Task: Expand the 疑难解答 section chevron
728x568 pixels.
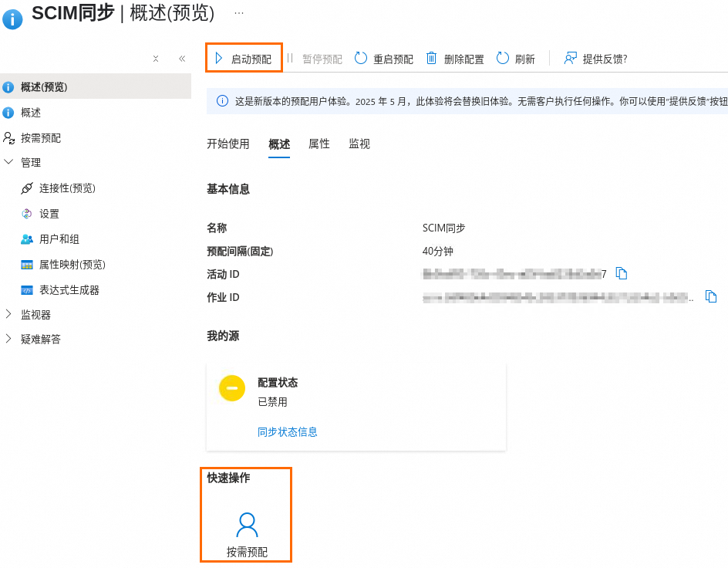Action: tap(8, 339)
